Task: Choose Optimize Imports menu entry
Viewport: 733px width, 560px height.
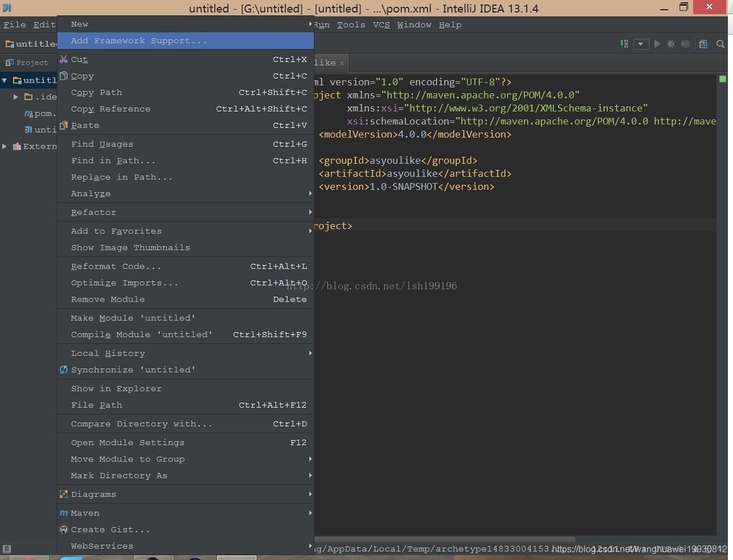Action: pos(186,283)
